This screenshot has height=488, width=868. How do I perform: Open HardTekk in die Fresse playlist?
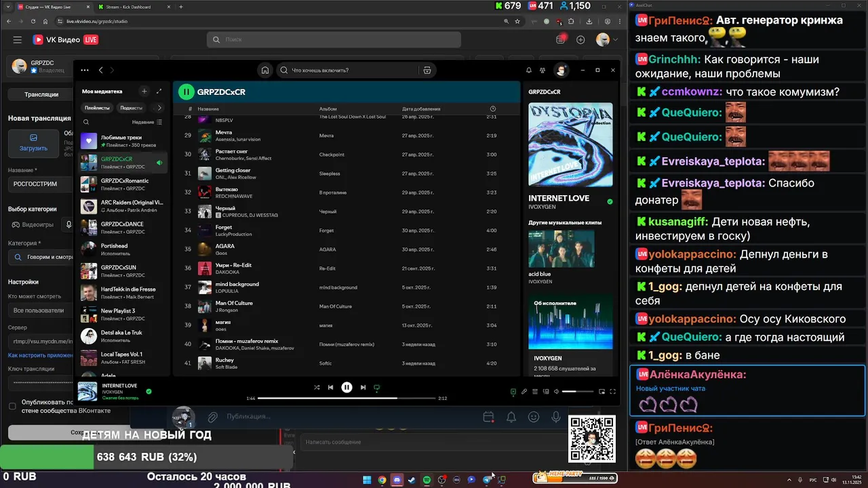tap(123, 293)
